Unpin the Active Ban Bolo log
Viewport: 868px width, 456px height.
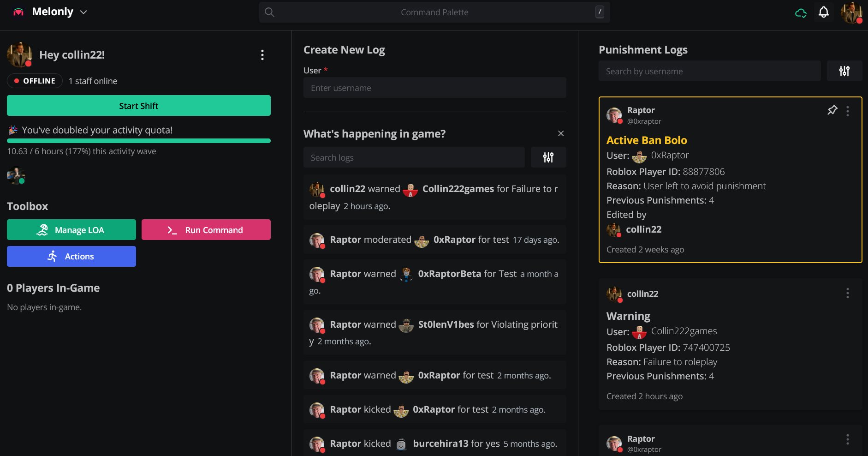[832, 110]
